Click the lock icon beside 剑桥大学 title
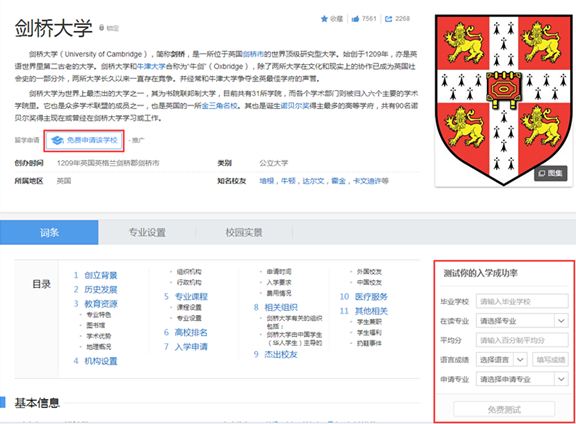Viewport: 576px width, 424px height. (102, 28)
